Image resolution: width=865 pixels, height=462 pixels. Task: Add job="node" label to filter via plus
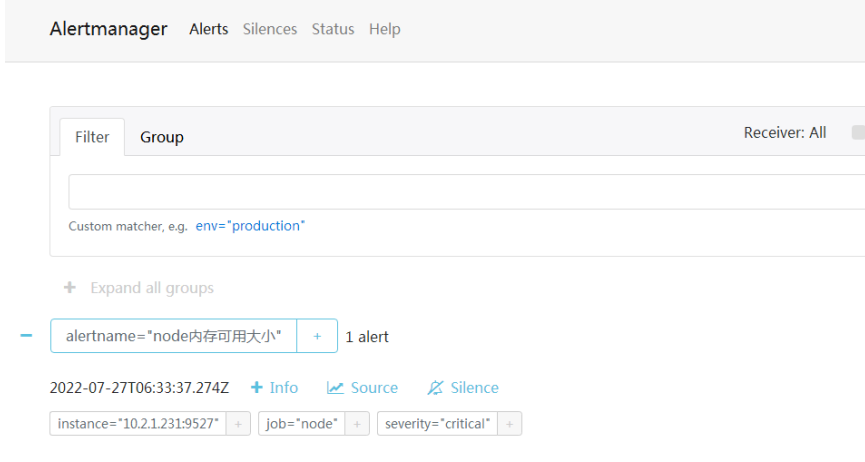357,424
